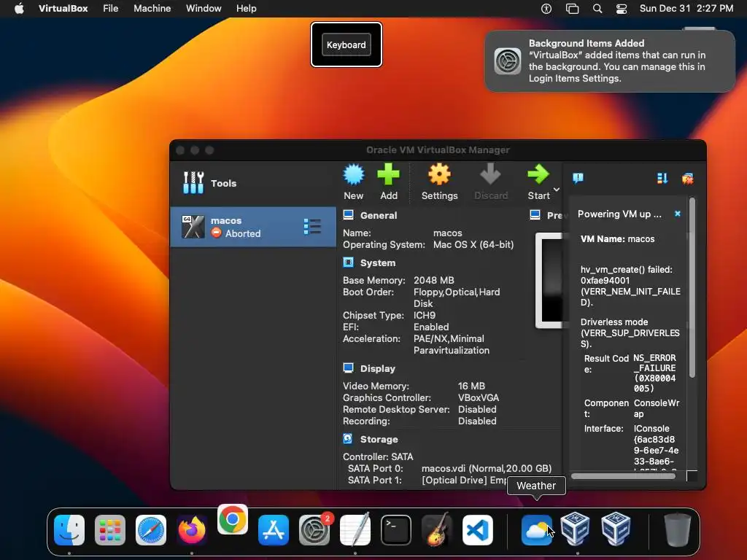Open System Settings from the Dock
This screenshot has height=560, width=747.
pos(314,530)
